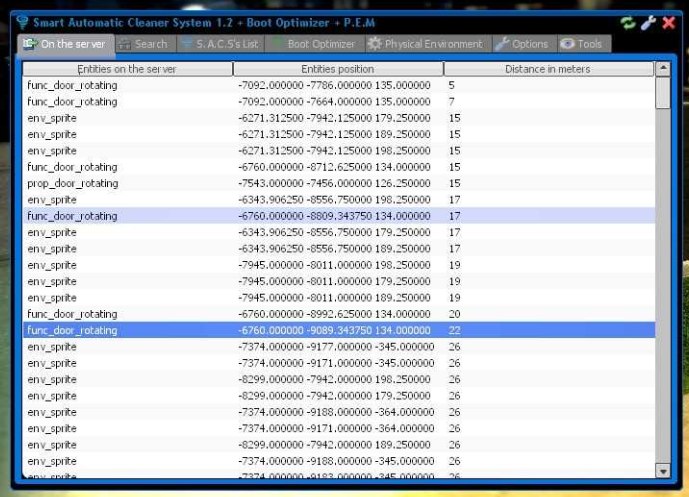Image resolution: width=689 pixels, height=497 pixels.
Task: Click position cell -7092.000000 -7786.000000 135.000000
Action: coord(334,85)
